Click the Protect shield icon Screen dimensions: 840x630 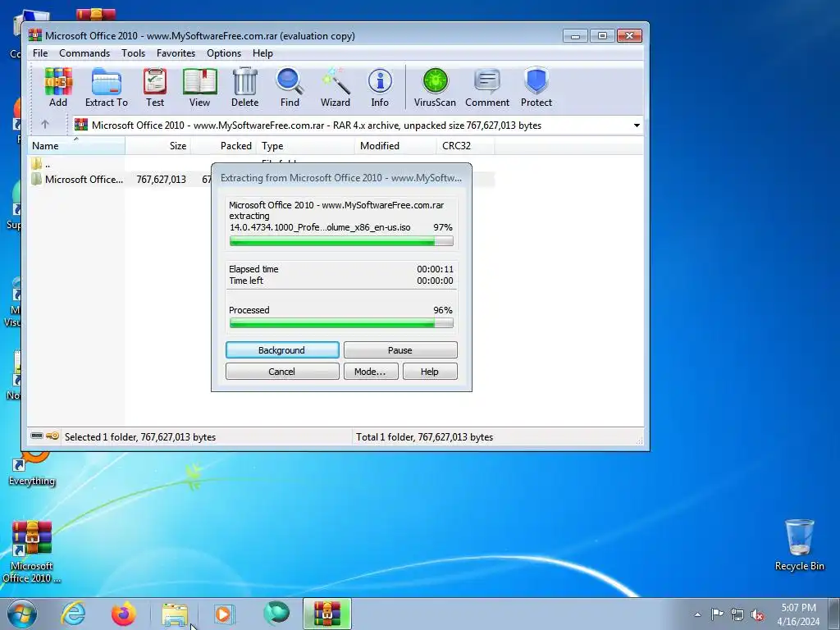point(536,87)
